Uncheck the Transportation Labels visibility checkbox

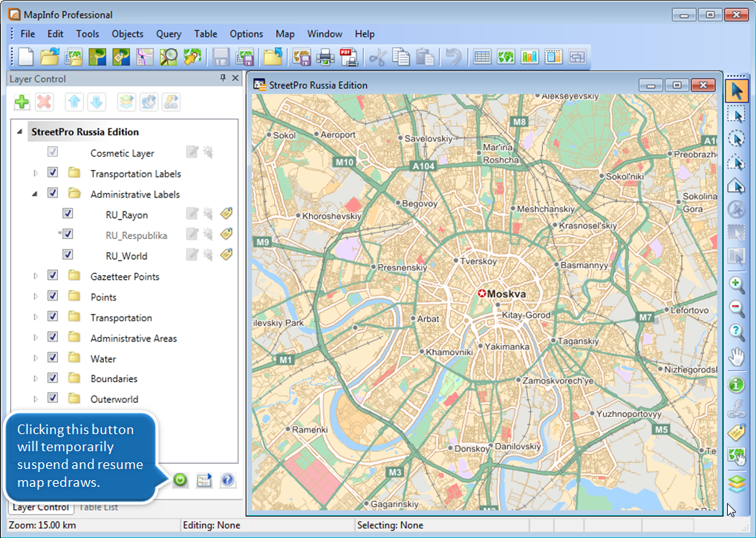coord(53,172)
